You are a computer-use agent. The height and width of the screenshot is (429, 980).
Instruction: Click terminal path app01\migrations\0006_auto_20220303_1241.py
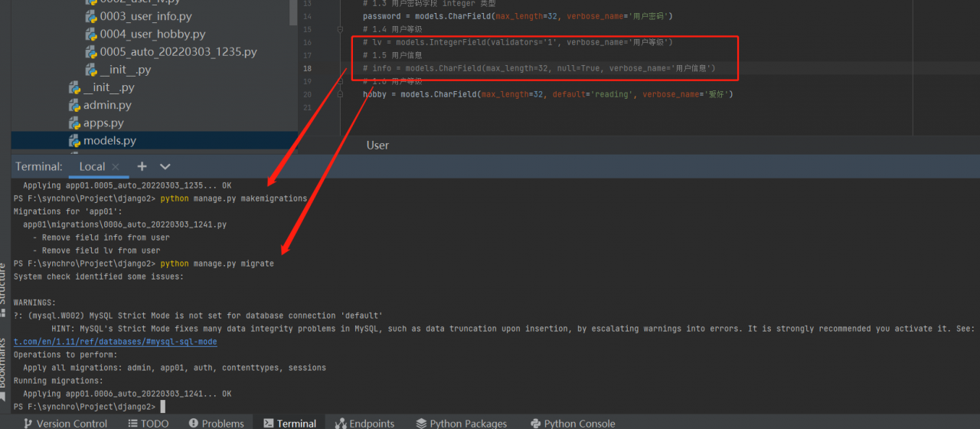pyautogui.click(x=125, y=224)
